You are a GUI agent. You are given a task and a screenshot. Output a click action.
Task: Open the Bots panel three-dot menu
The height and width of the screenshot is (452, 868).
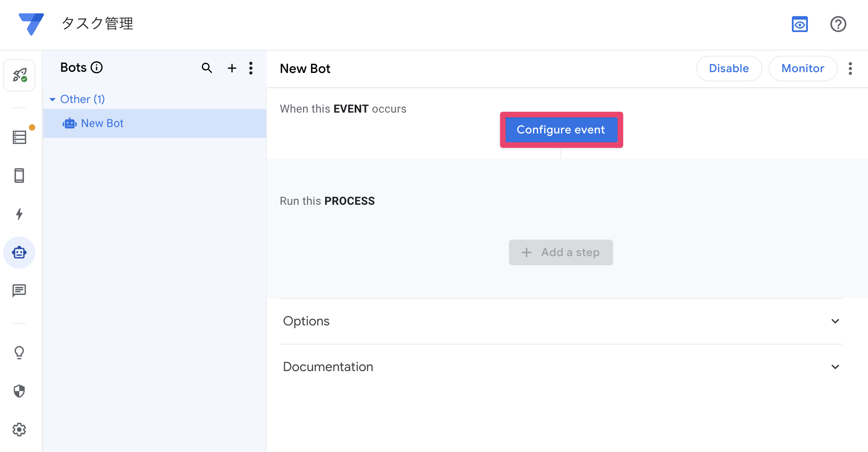coord(251,68)
